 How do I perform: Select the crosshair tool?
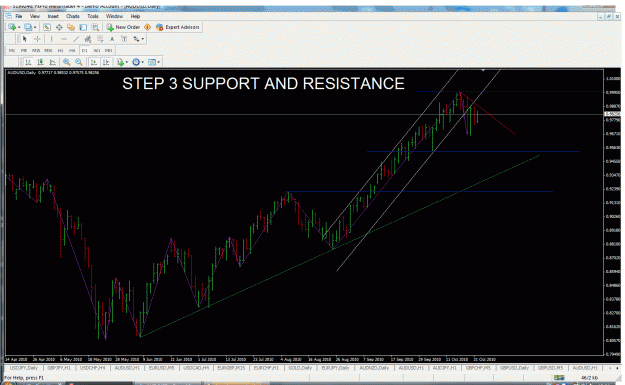point(37,39)
